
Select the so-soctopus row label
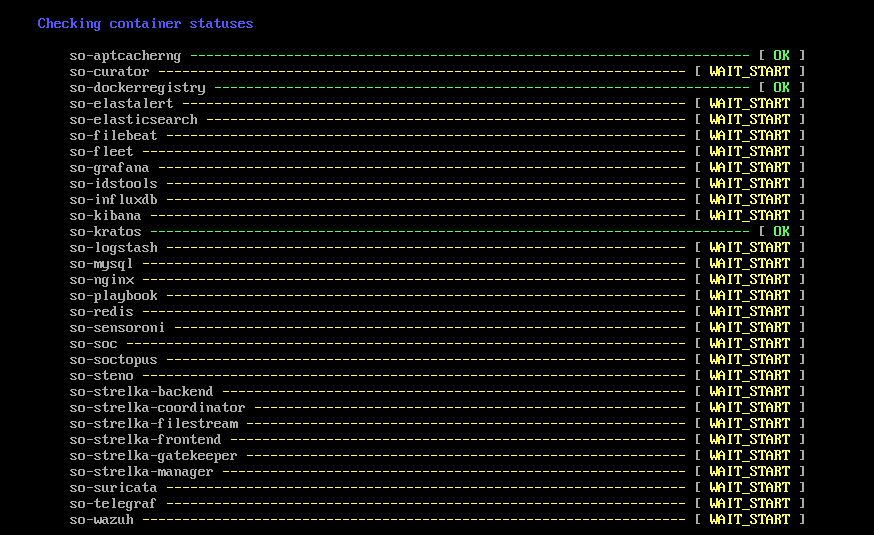point(113,360)
